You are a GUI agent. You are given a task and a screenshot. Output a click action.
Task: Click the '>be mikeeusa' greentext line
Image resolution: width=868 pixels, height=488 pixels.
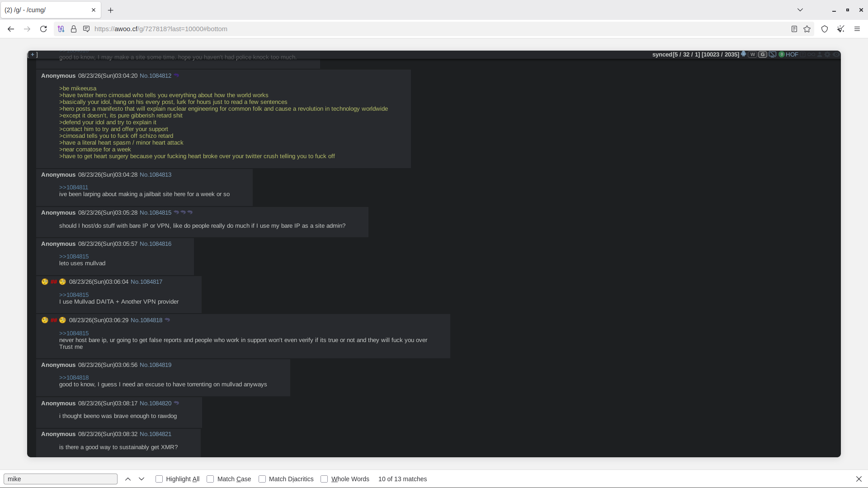click(x=78, y=89)
